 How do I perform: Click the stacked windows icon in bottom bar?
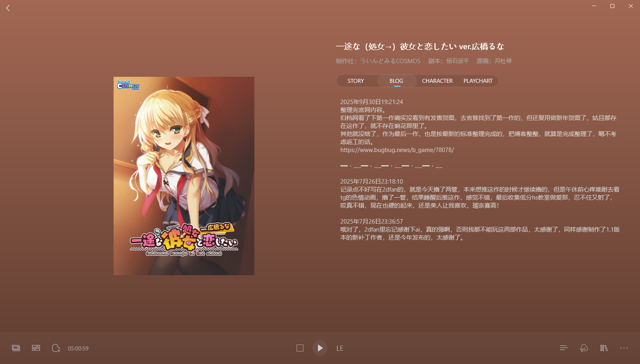[x=16, y=348]
